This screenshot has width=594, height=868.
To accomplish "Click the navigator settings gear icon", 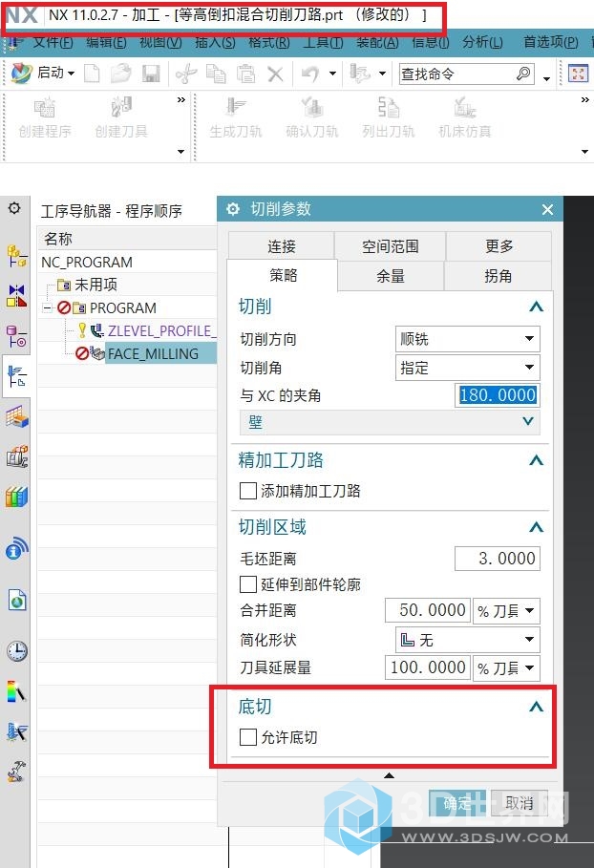I will [x=15, y=208].
